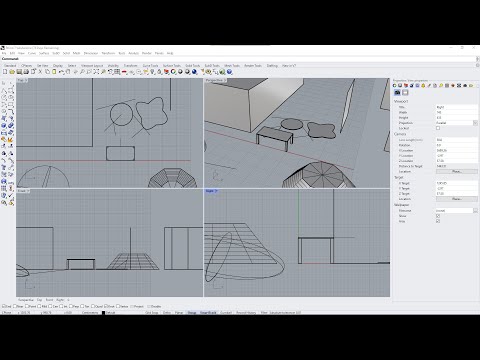480x360 pixels.
Task: Open the Projection dropdown in Viewport properties
Action: click(475, 123)
